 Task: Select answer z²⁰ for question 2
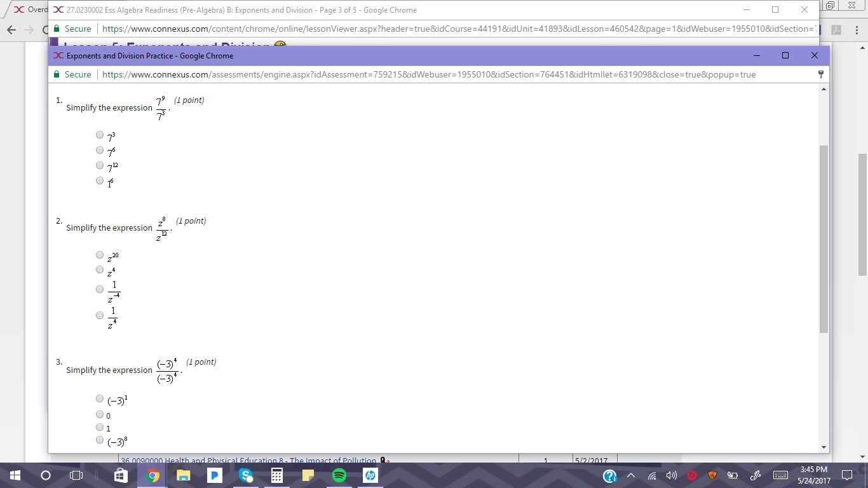coord(100,255)
